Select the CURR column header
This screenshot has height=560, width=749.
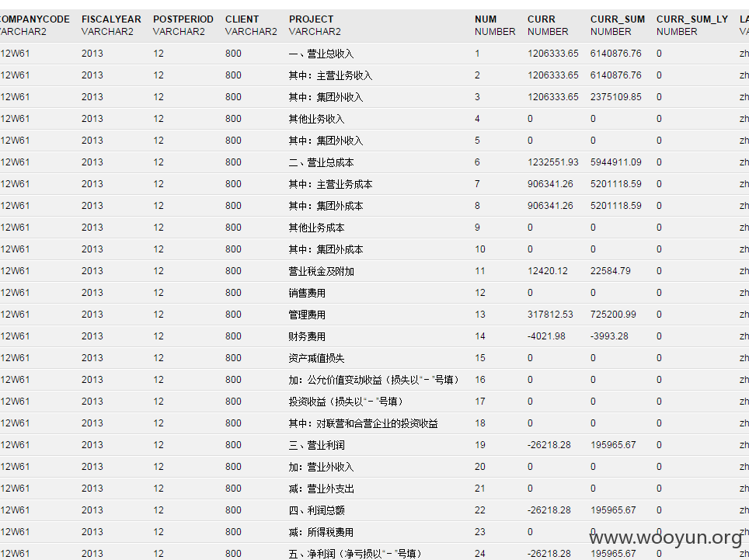coord(542,19)
